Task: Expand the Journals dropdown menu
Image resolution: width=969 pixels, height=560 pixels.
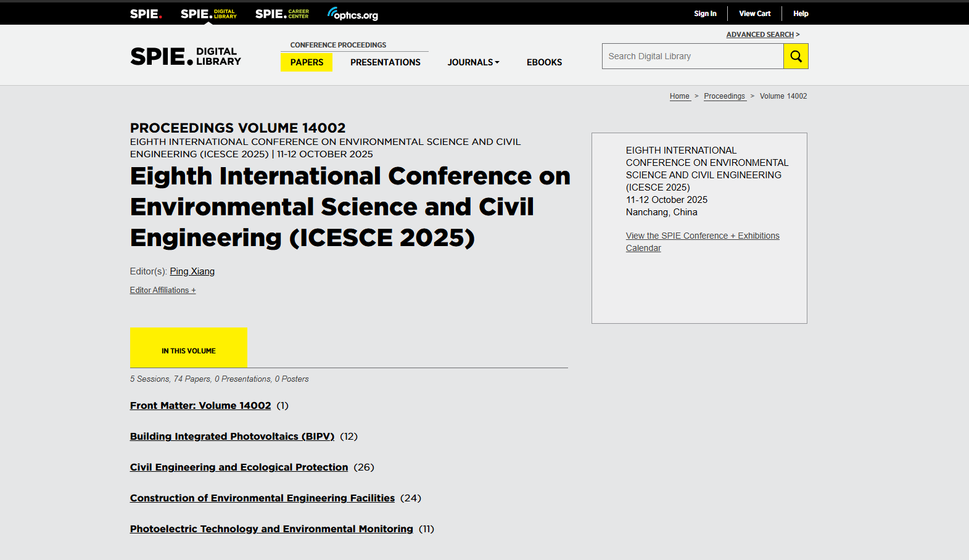Action: point(473,62)
